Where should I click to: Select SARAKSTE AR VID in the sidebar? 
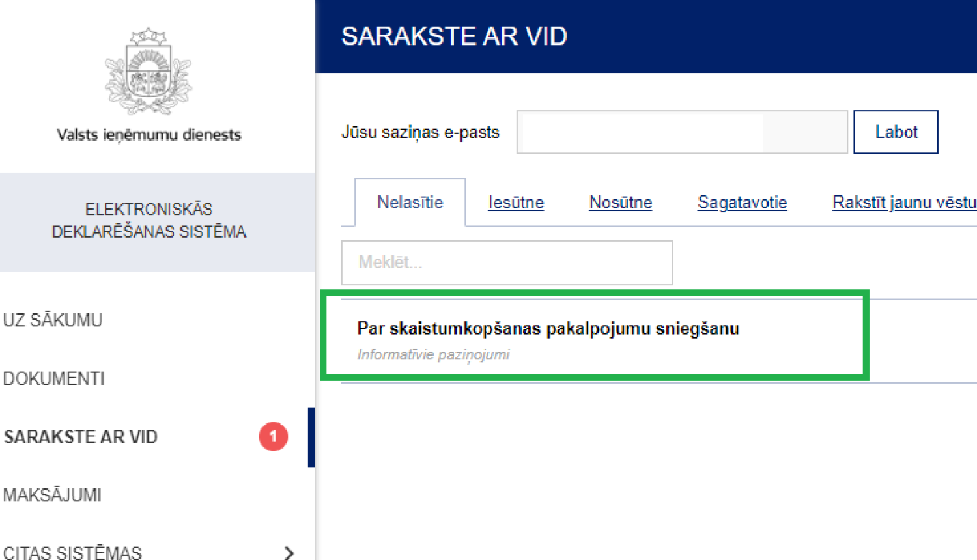pos(80,437)
